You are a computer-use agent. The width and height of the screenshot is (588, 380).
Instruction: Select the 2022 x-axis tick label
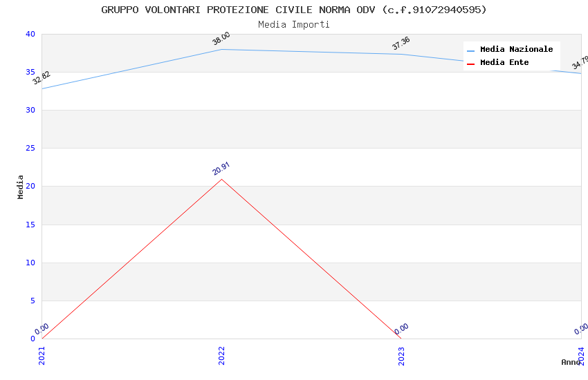[x=221, y=355]
